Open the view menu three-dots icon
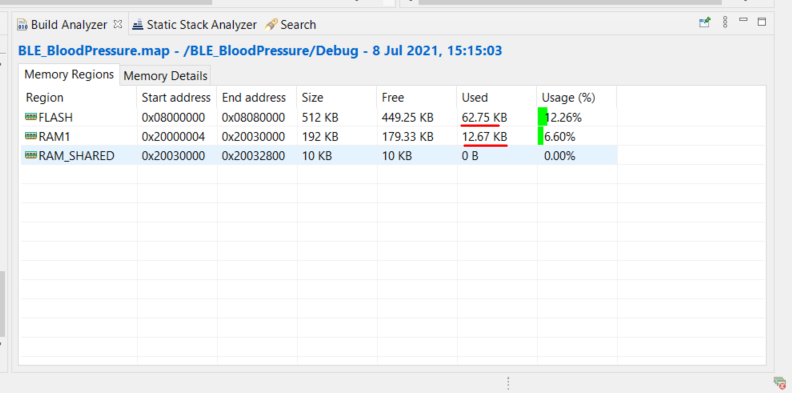Viewport: 792px width, 393px height. [725, 22]
